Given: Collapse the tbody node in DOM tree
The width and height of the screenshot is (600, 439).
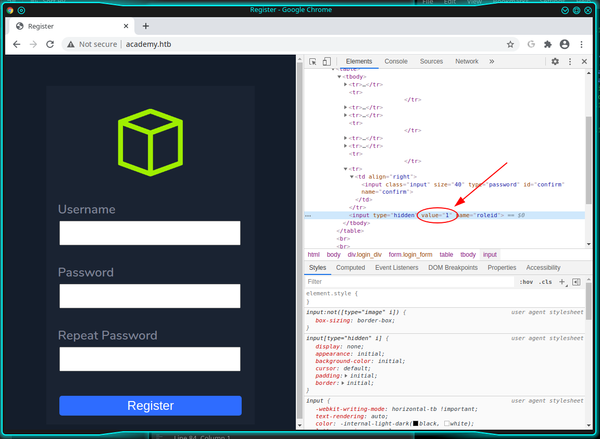Looking at the screenshot, I should [339, 76].
